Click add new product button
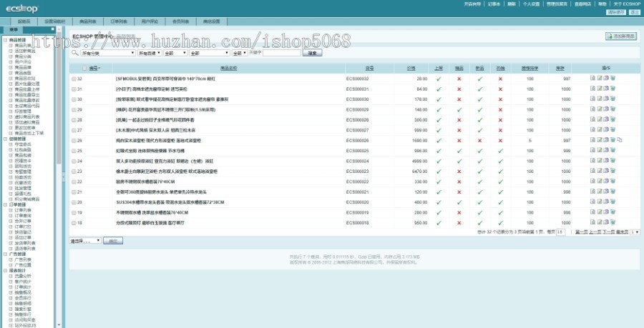Viewport: 644px width, 328px height. click(621, 36)
